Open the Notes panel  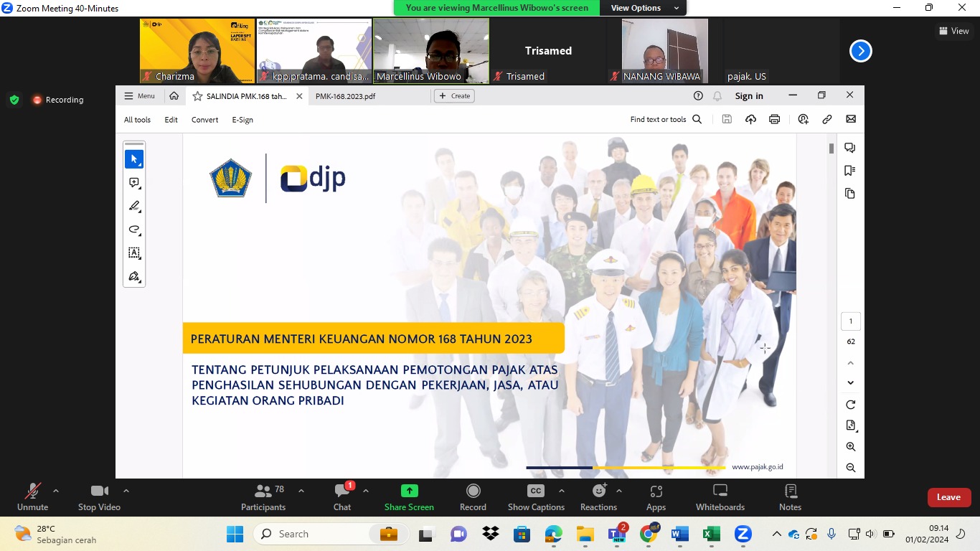(790, 497)
